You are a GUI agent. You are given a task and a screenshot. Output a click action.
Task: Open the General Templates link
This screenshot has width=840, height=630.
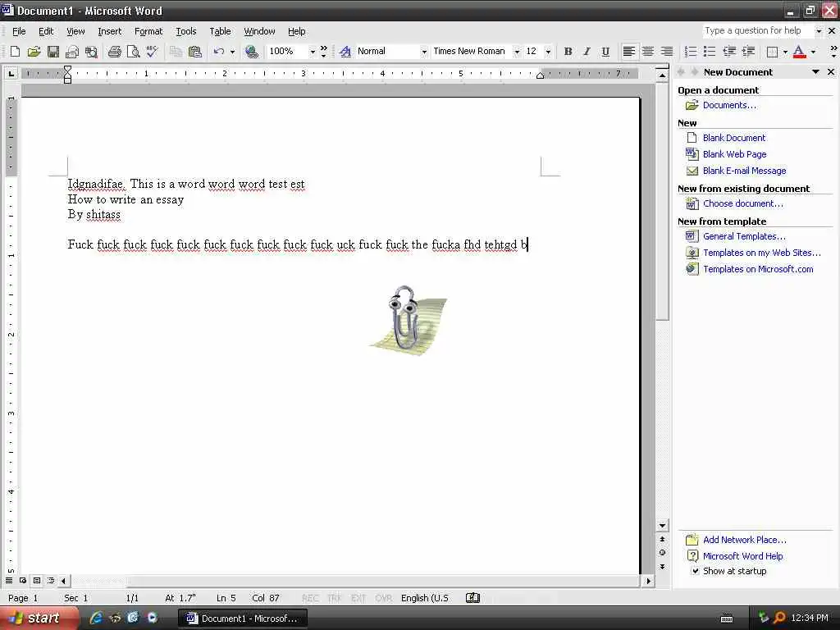click(744, 236)
